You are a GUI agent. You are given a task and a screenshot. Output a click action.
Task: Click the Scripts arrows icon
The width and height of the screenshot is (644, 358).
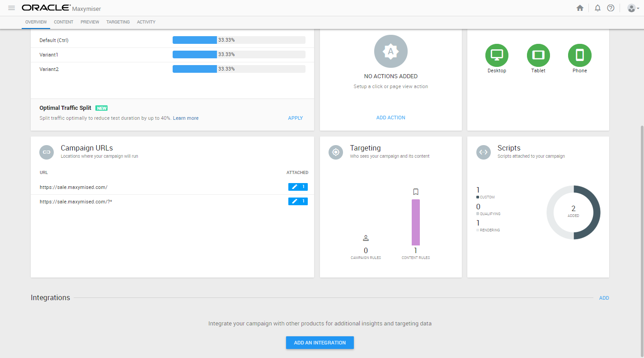(x=484, y=152)
